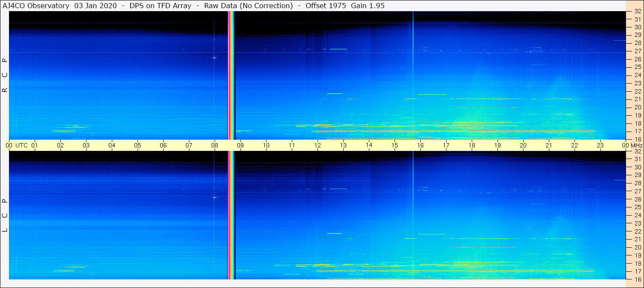Click hour 15 on the UTC time axis
644x288 pixels.
tap(395, 145)
